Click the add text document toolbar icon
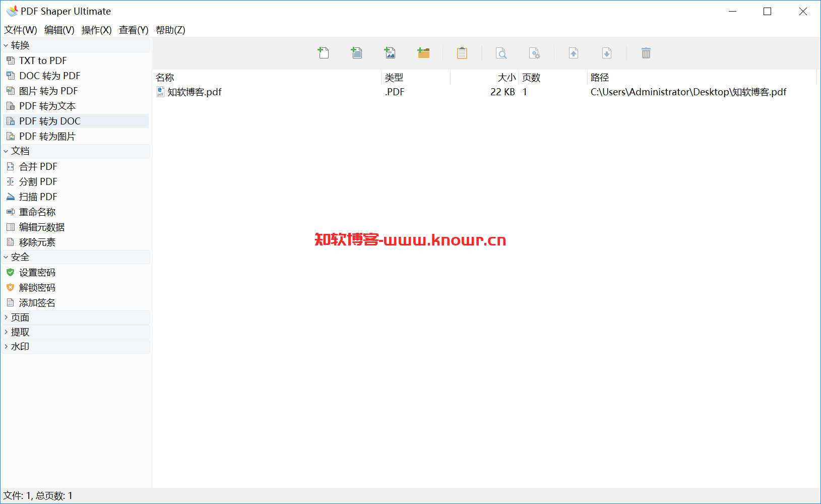 [x=356, y=52]
